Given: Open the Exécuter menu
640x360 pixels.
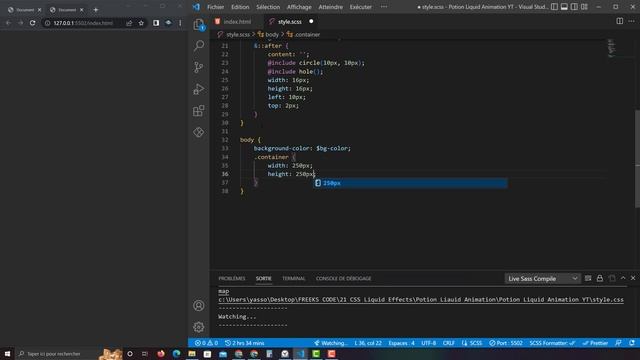Looking at the screenshot, I should click(x=361, y=7).
